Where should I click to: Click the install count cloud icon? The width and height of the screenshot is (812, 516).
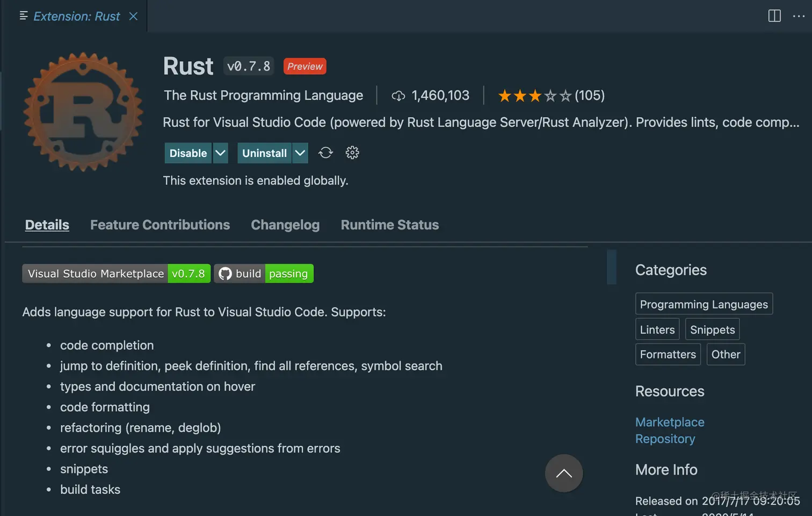[x=398, y=96]
